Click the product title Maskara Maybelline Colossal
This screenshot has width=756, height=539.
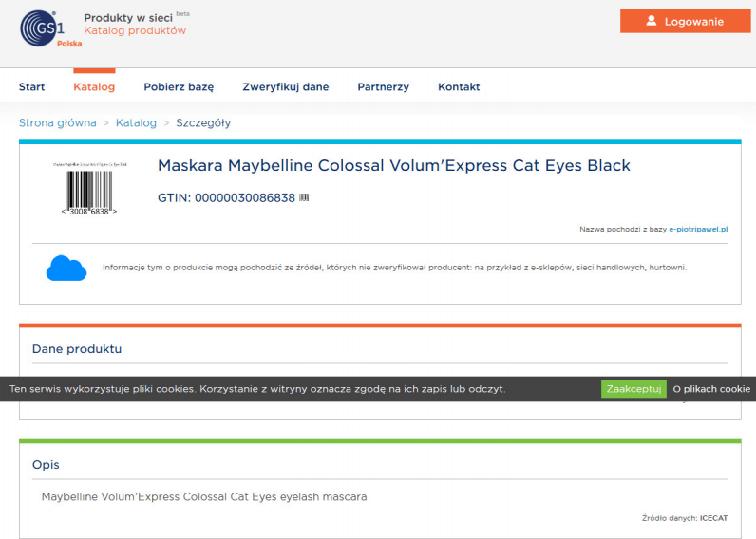coord(394,166)
